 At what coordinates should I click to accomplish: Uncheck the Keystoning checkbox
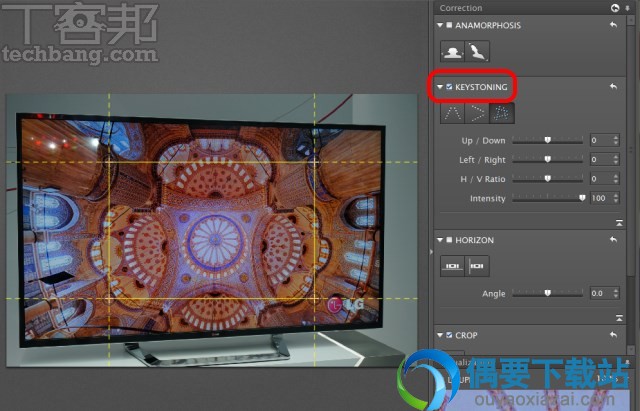(x=449, y=87)
